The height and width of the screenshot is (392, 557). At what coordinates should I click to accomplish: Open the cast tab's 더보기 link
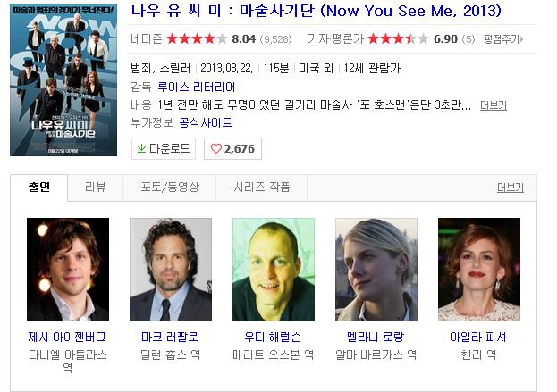point(511,188)
